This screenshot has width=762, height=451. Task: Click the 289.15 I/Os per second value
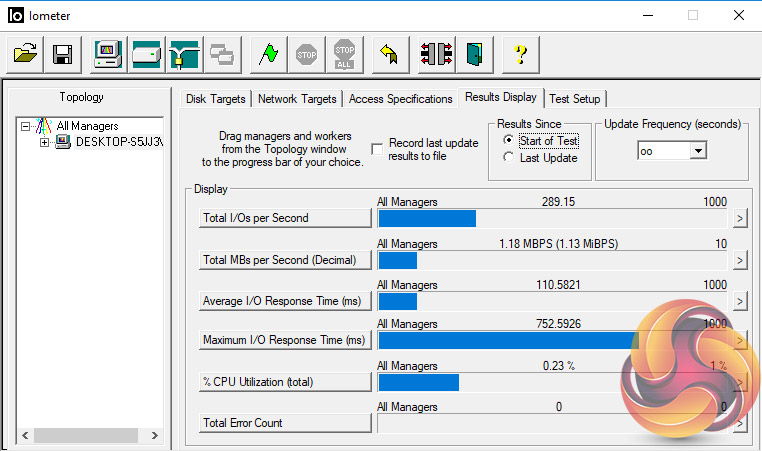(x=558, y=202)
